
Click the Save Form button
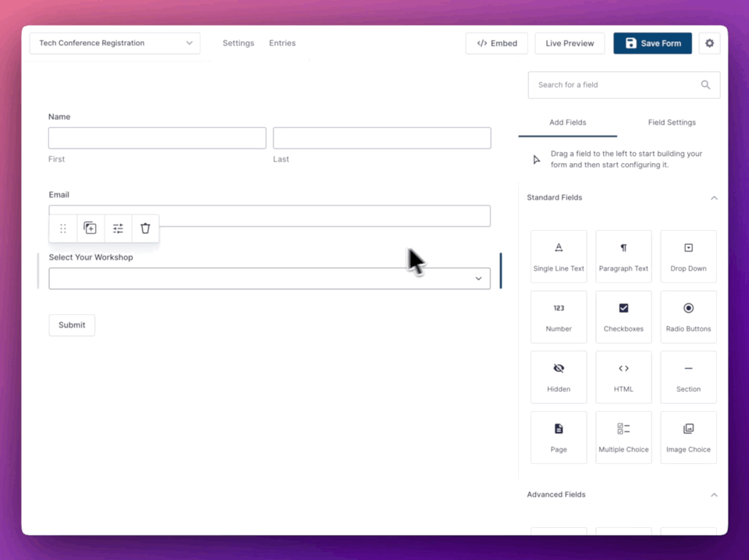652,44
